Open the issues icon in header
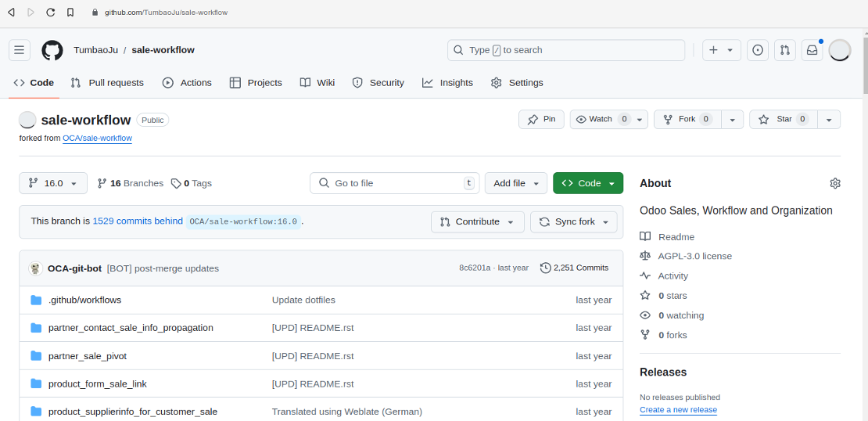The image size is (868, 421). point(757,50)
